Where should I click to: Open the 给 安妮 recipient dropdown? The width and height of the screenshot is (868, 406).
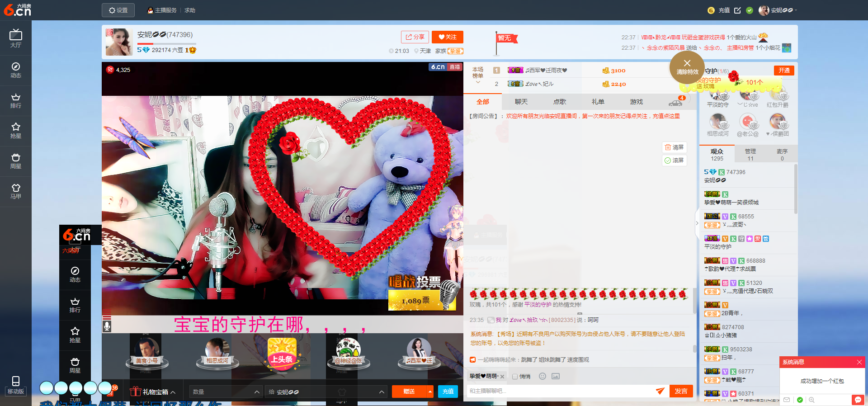click(325, 392)
